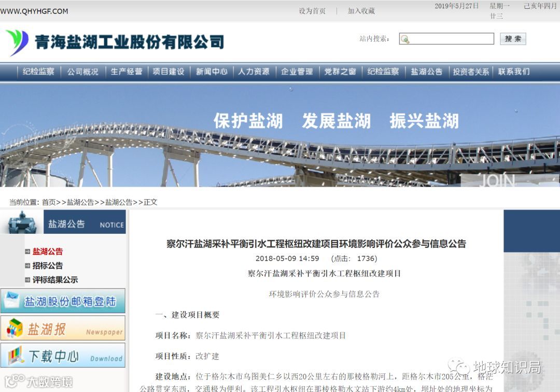Viewport: 560px width, 392px height.
Task: Click 设为首页 link
Action: click(x=312, y=11)
